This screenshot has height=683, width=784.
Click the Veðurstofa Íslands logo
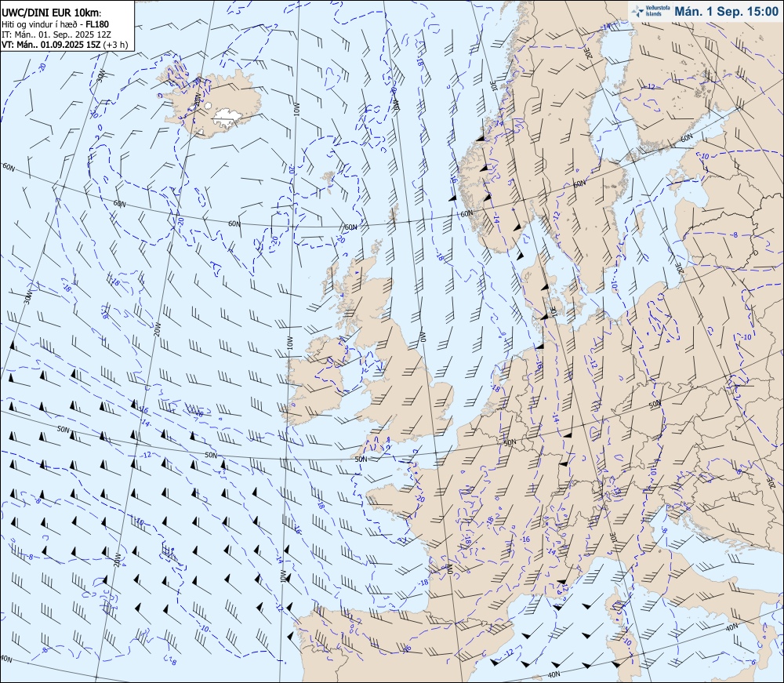tap(651, 11)
